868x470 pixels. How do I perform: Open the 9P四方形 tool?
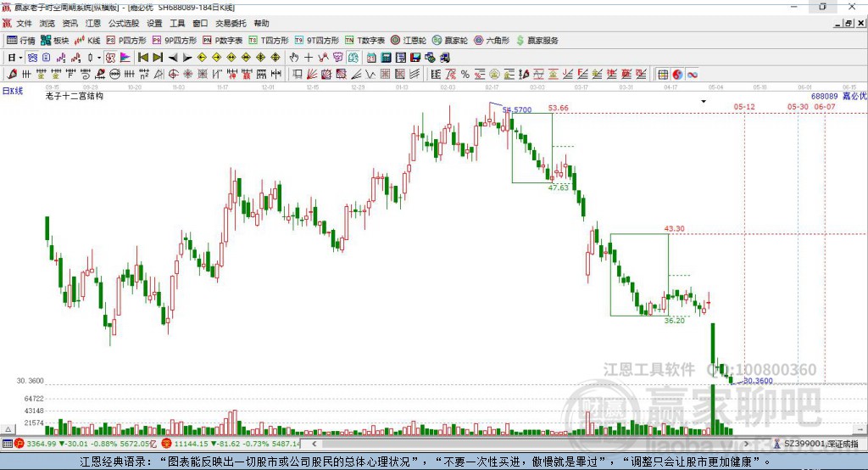coord(175,41)
